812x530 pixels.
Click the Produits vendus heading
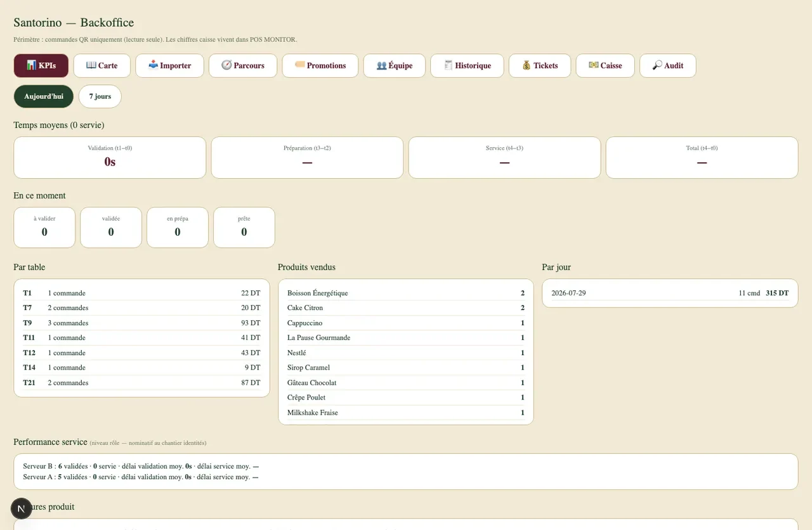click(306, 267)
